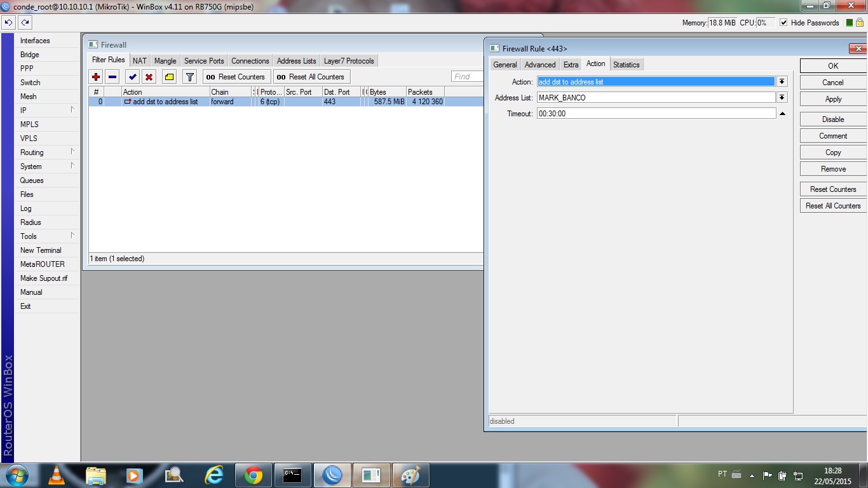The image size is (868, 488).
Task: Open the Statistics tab in Firewall Rule
Action: 627,65
